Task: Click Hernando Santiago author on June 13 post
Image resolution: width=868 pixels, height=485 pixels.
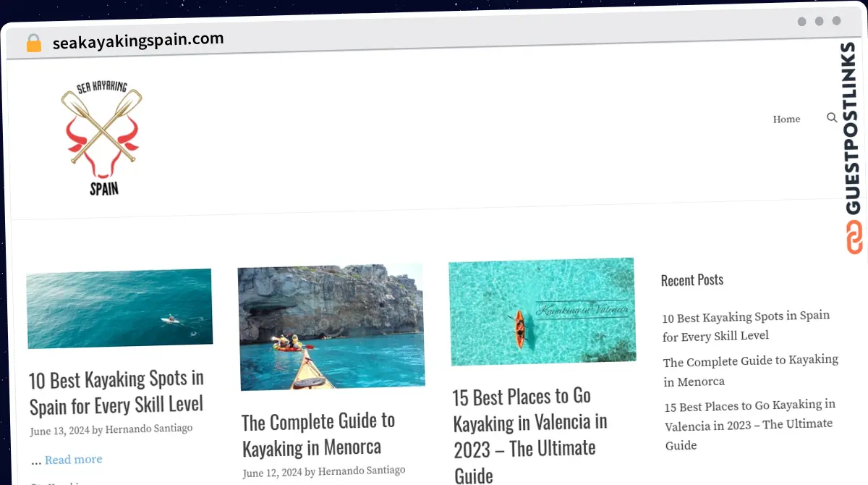Action: [x=149, y=429]
